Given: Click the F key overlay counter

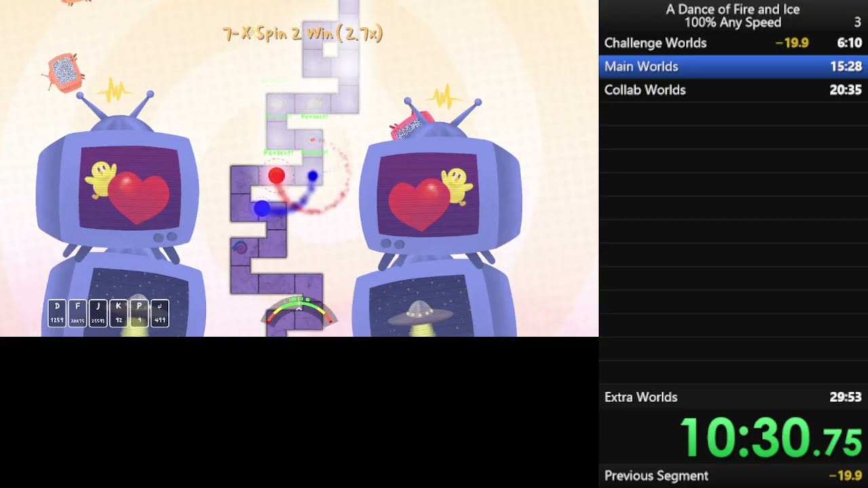Looking at the screenshot, I should coord(77,313).
